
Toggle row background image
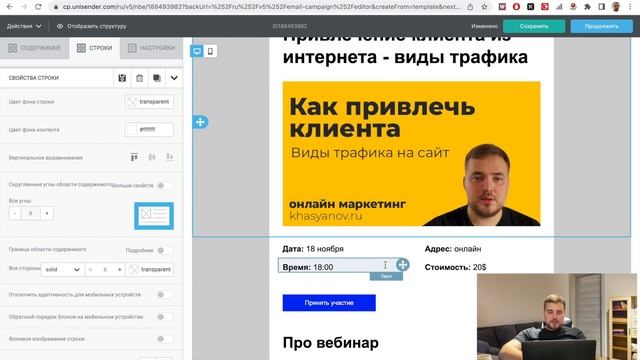(164, 339)
